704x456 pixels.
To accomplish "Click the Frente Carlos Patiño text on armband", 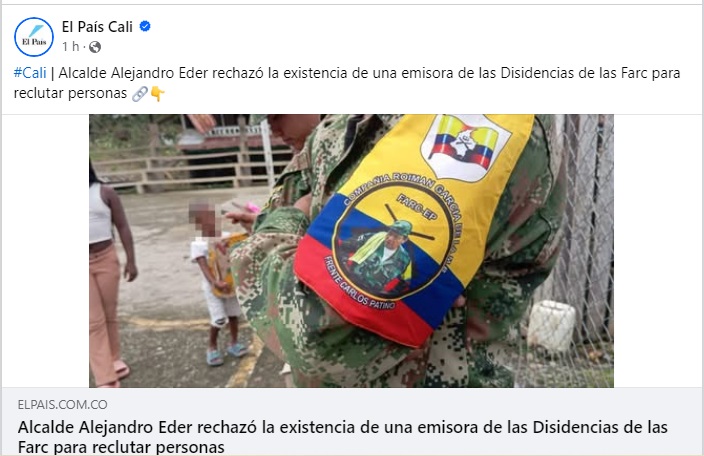I will pyautogui.click(x=359, y=284).
